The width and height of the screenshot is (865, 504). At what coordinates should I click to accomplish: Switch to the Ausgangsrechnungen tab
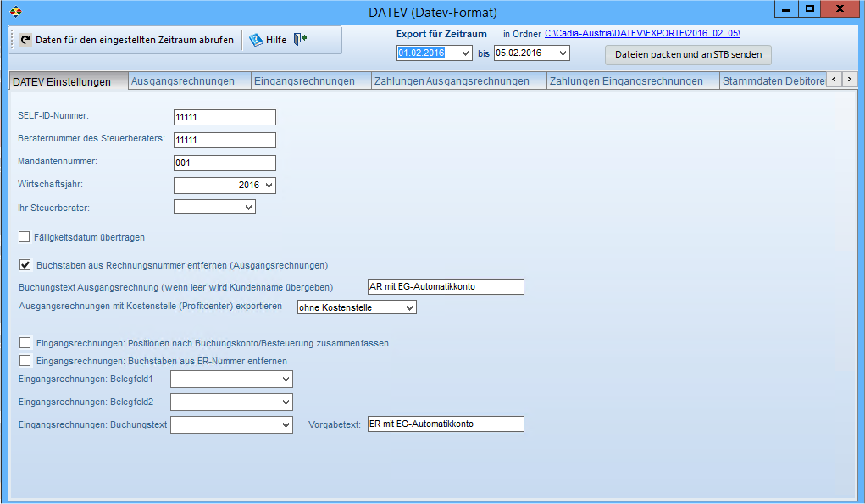point(189,81)
